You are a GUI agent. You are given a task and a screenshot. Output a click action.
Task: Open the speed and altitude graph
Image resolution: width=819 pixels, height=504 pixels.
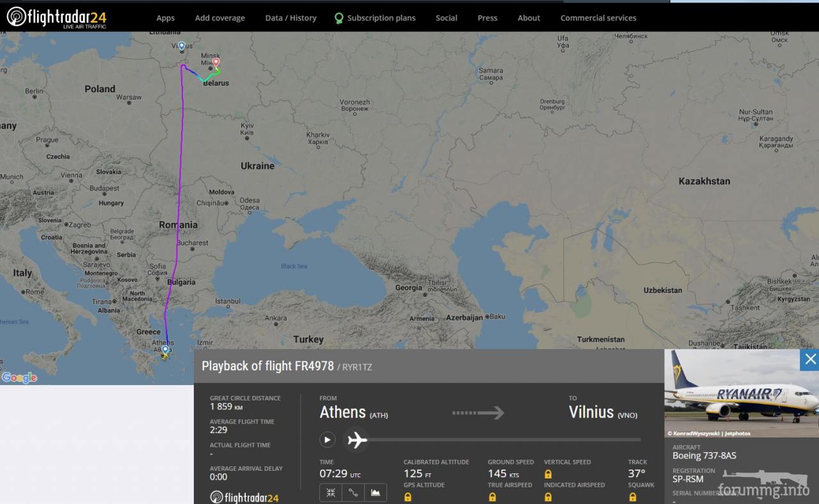(376, 492)
